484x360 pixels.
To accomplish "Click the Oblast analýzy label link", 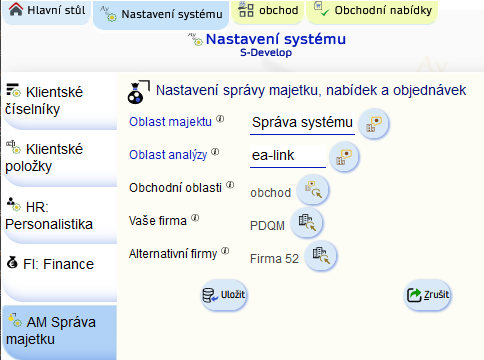I will click(x=168, y=155).
